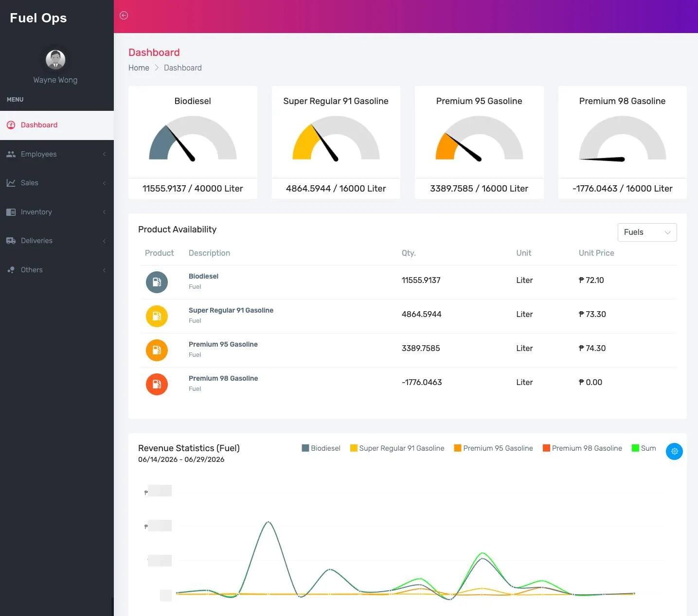The height and width of the screenshot is (616, 698).
Task: Toggle Sum series in chart legend
Action: point(644,448)
